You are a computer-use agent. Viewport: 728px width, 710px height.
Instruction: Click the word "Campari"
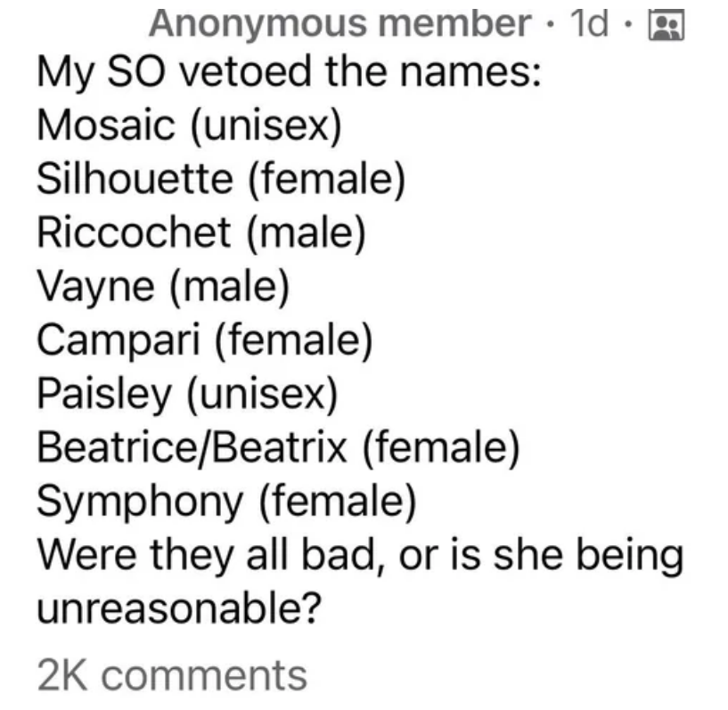tap(119, 340)
